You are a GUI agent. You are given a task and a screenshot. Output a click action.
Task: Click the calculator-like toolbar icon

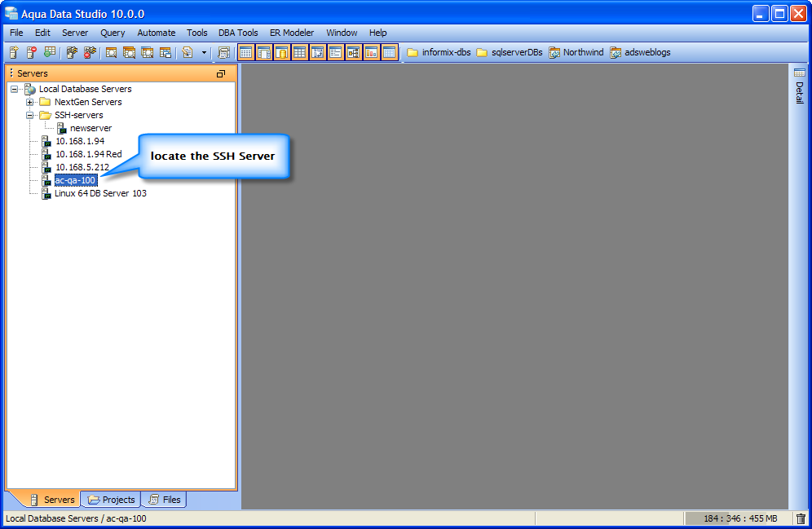(x=223, y=52)
